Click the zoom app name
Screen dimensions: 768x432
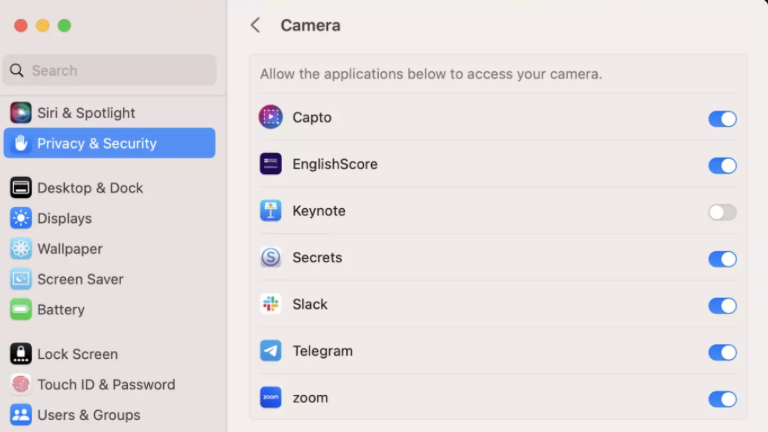tap(310, 398)
